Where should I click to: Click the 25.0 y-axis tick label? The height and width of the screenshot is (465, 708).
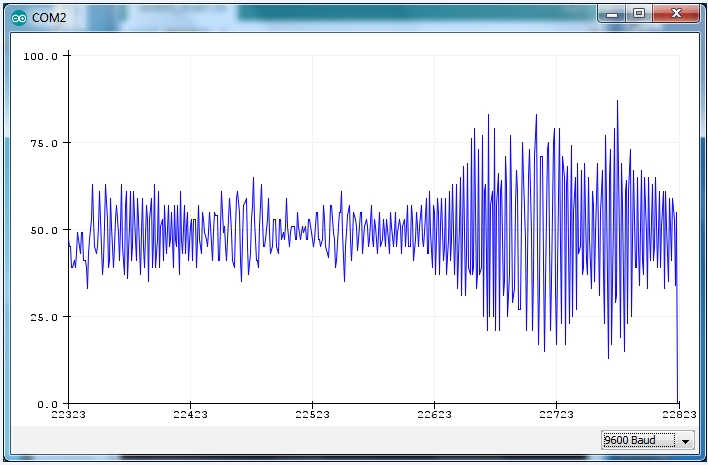point(43,317)
